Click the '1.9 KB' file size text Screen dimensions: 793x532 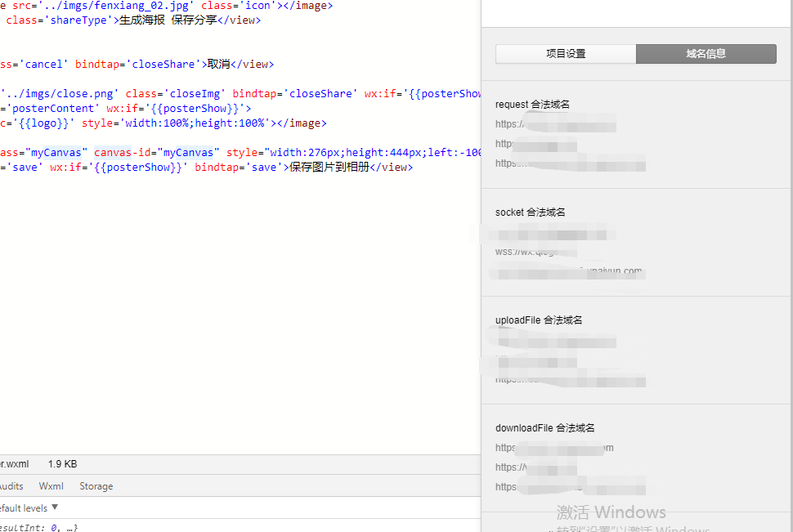point(63,463)
